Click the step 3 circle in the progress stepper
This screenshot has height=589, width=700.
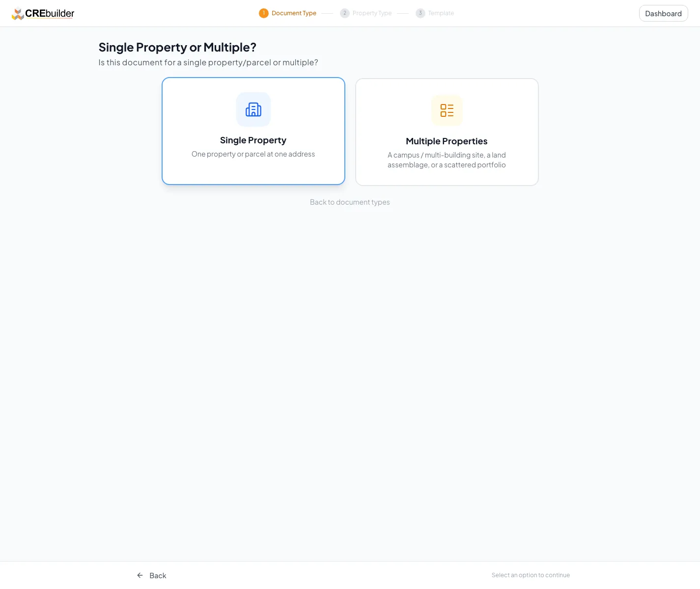420,13
